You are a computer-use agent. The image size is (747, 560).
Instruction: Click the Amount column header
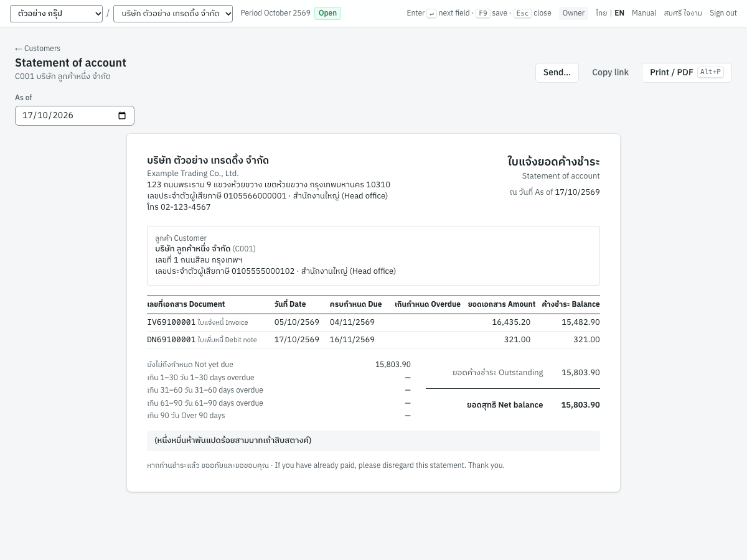click(502, 304)
